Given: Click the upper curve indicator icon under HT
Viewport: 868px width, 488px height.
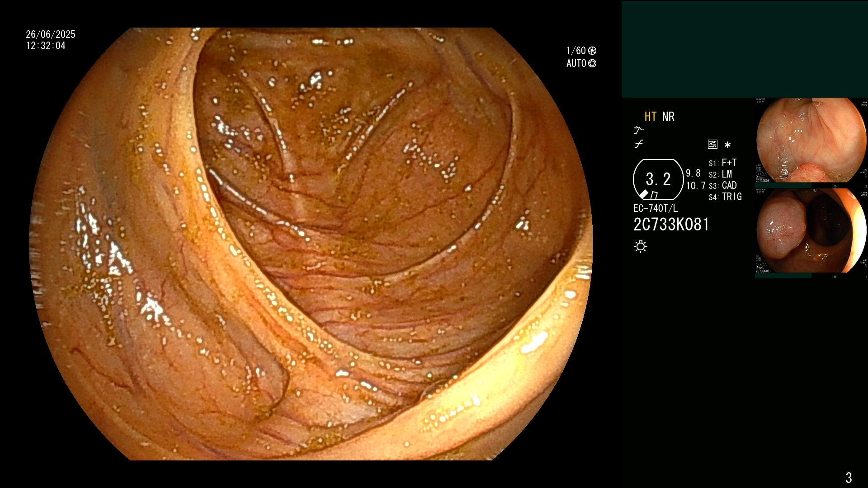Looking at the screenshot, I should coord(639,130).
